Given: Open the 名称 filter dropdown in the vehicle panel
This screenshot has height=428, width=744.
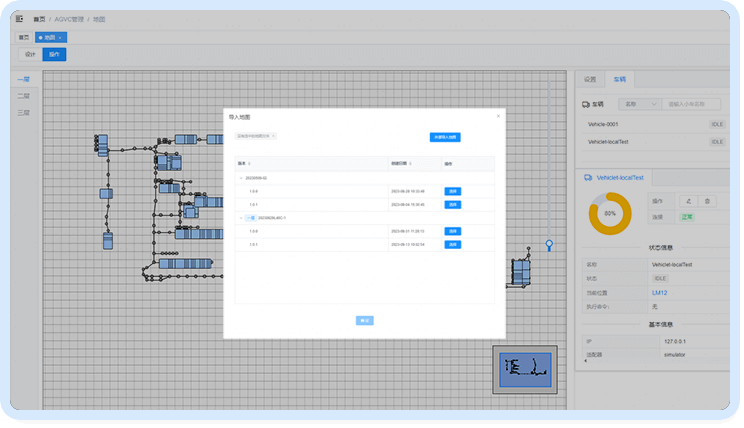Looking at the screenshot, I should [x=638, y=103].
